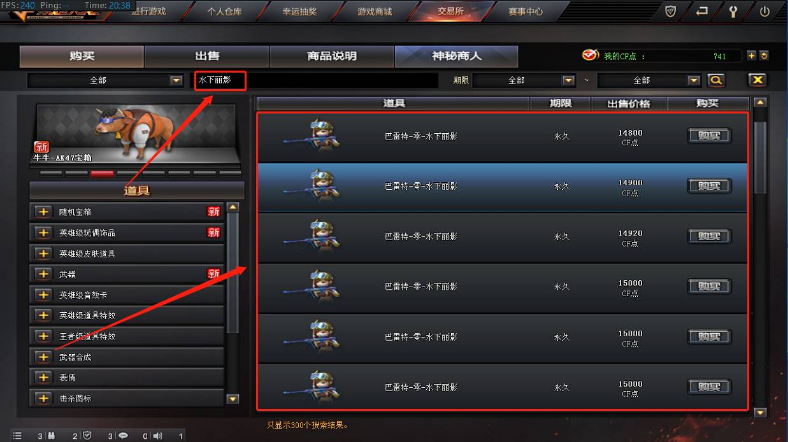The image size is (788, 442).
Task: Buy the item priced 14800 CF点
Action: coord(709,136)
